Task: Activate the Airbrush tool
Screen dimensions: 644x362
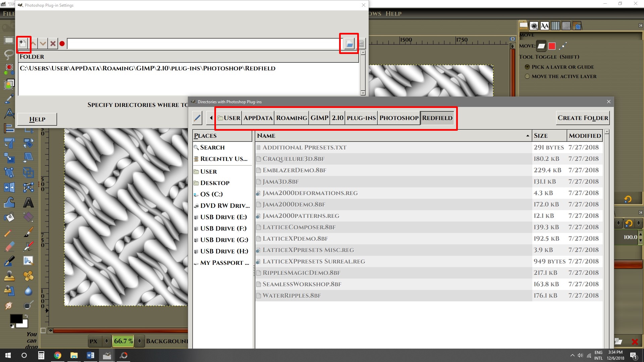Action: click(29, 247)
